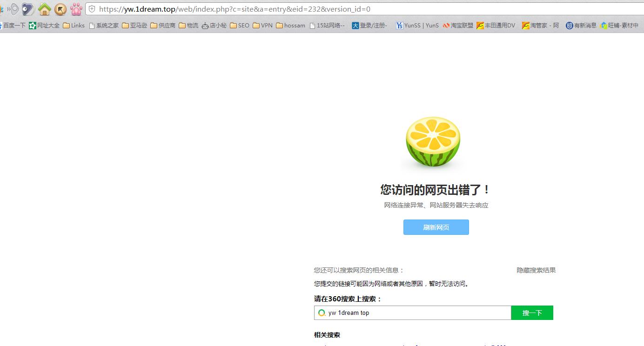Image resolution: width=644 pixels, height=346 pixels.
Task: Click the dolphin-shaped toolbar icon
Action: [x=28, y=9]
